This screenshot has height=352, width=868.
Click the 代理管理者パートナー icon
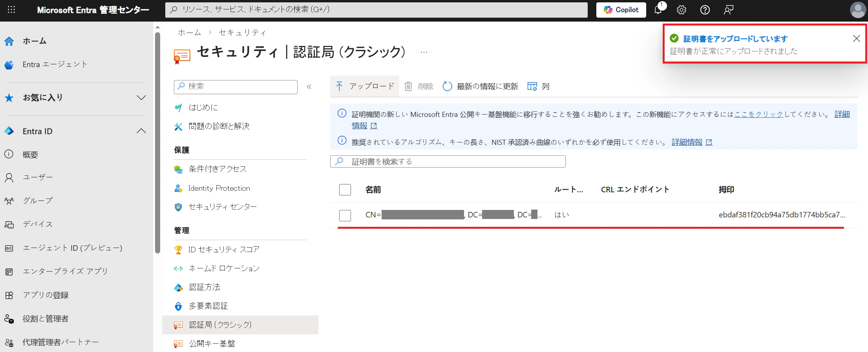(9, 342)
